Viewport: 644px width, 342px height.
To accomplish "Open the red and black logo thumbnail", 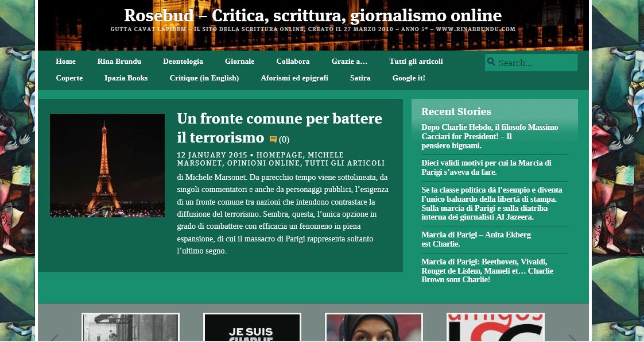I will [x=495, y=327].
